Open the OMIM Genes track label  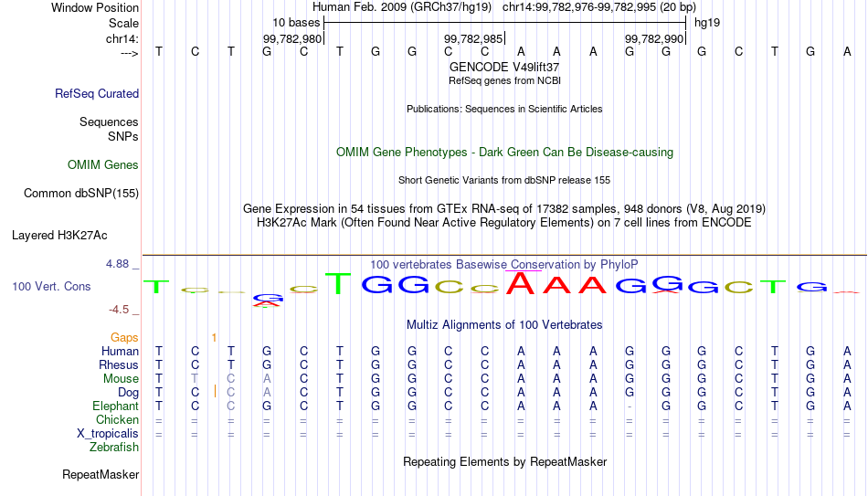[102, 165]
